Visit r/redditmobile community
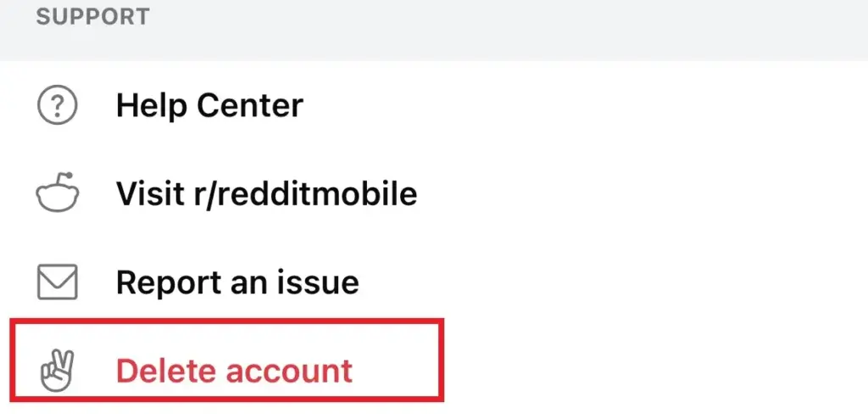The height and width of the screenshot is (414, 868). point(266,194)
